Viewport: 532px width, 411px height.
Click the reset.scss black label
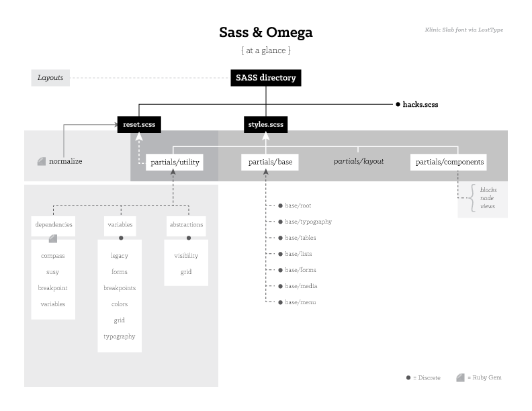click(140, 124)
